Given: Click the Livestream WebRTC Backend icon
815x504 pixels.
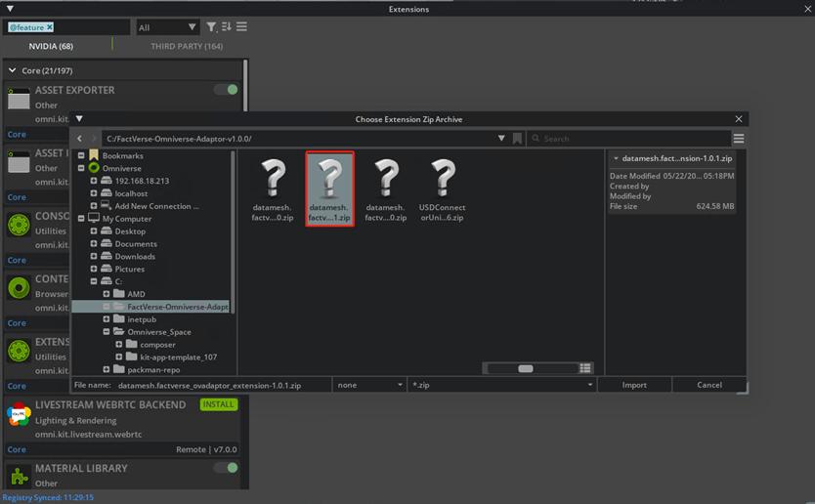Looking at the screenshot, I should click(19, 414).
